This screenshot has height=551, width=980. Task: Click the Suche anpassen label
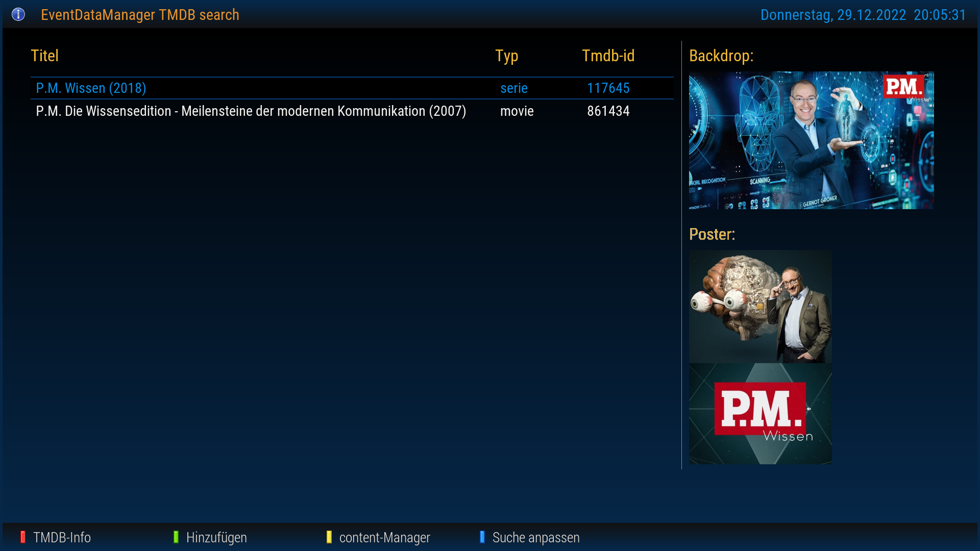point(536,537)
